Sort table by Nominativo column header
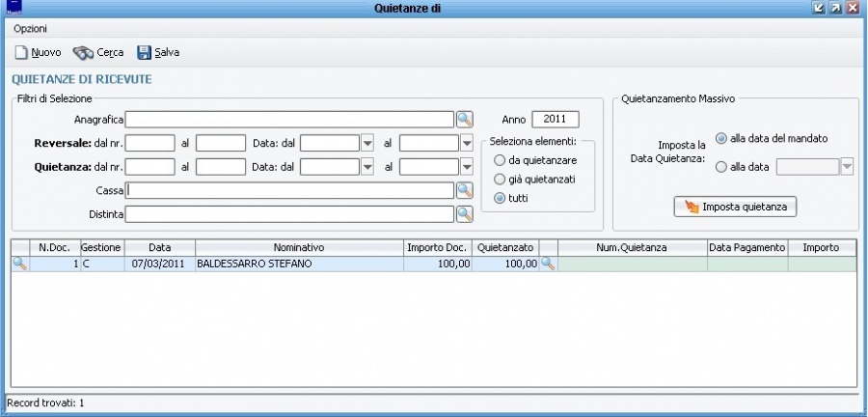 (298, 247)
